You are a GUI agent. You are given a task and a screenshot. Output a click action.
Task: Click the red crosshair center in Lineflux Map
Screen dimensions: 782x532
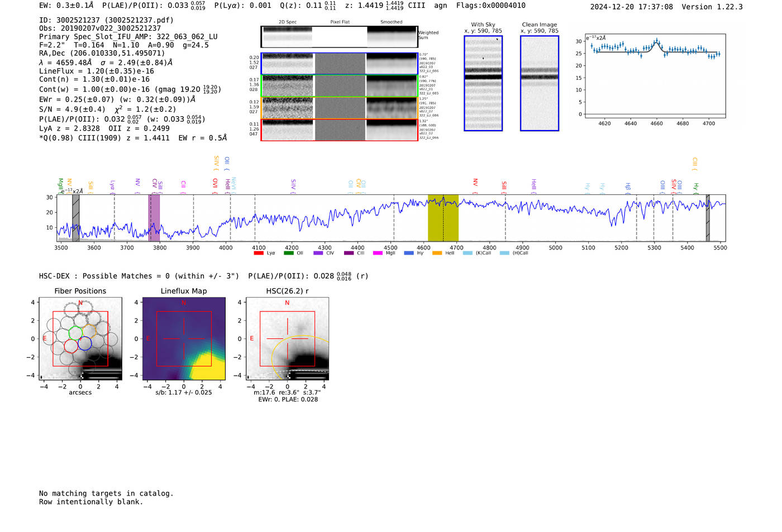(184, 338)
